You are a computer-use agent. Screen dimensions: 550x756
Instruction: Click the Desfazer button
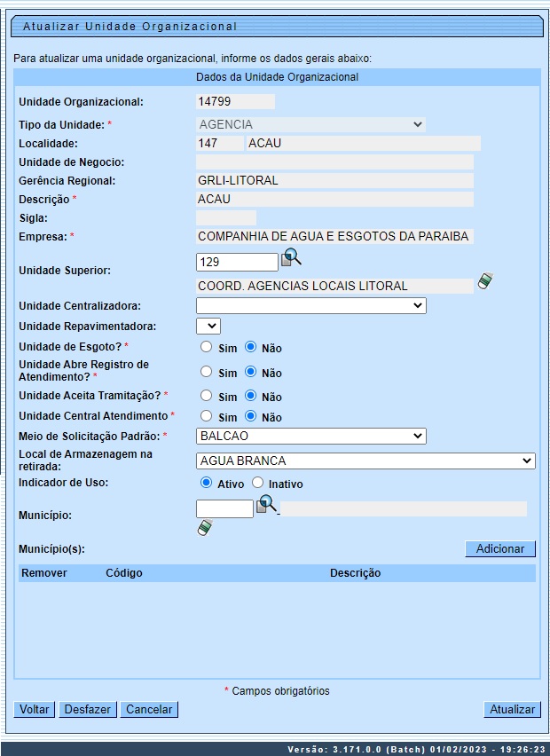[88, 709]
